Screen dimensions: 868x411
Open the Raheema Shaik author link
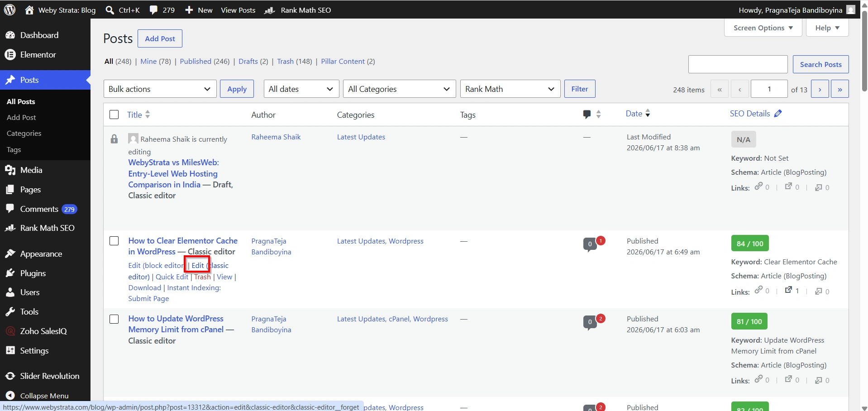(276, 137)
